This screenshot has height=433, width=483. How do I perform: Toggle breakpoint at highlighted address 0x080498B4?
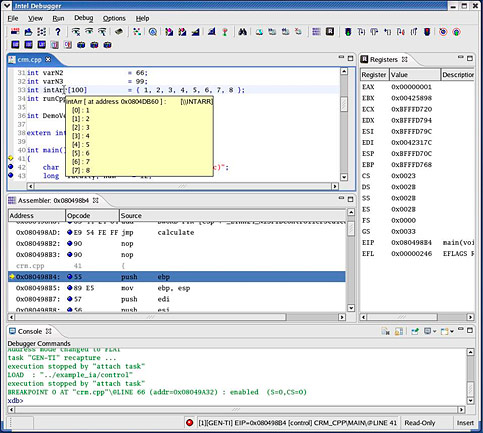70,277
